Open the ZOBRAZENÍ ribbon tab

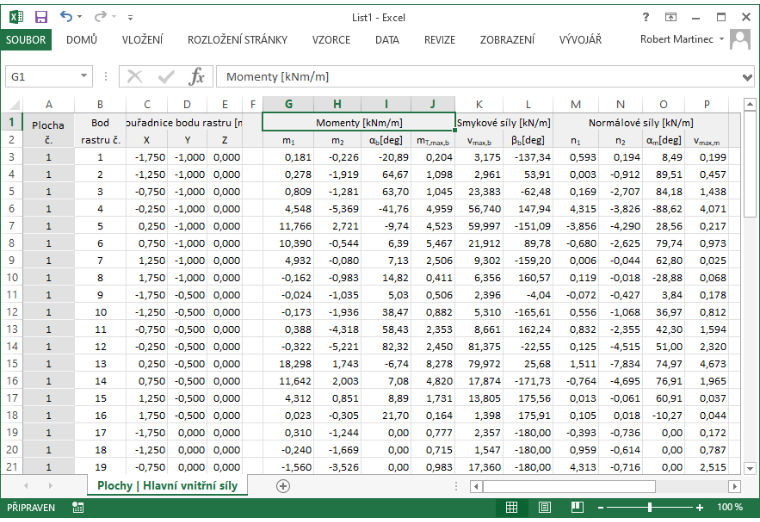(x=507, y=40)
